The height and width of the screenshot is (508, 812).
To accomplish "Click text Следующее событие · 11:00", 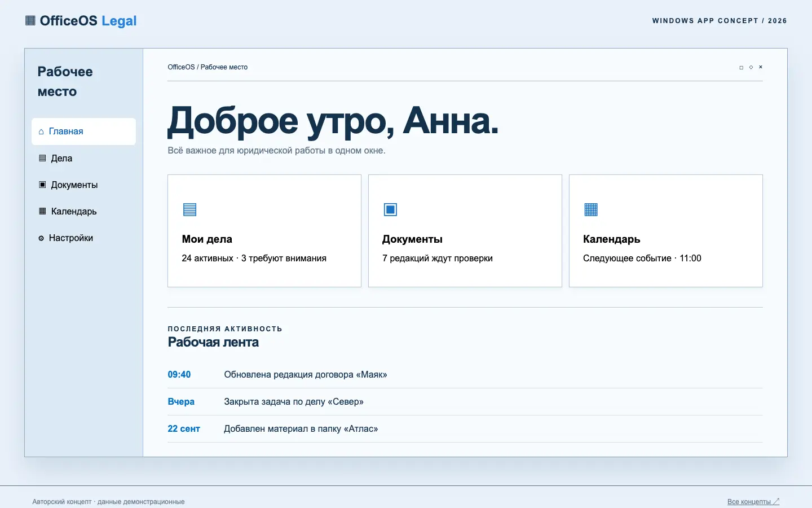I will click(642, 258).
